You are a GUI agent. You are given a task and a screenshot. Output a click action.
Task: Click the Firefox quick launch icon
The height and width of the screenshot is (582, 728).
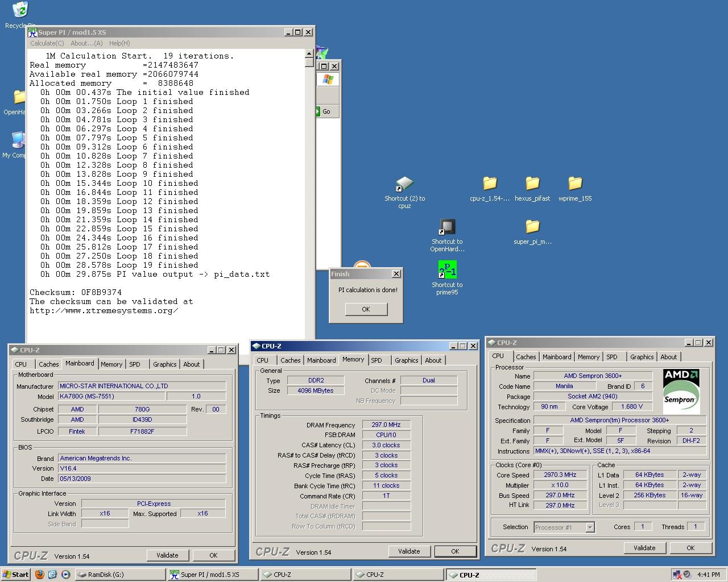tap(39, 575)
